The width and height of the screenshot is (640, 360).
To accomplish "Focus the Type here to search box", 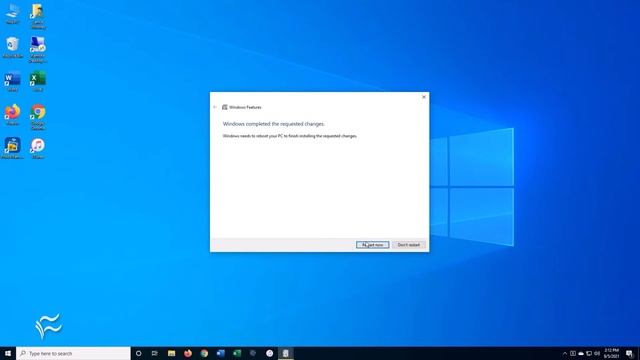I will click(73, 353).
